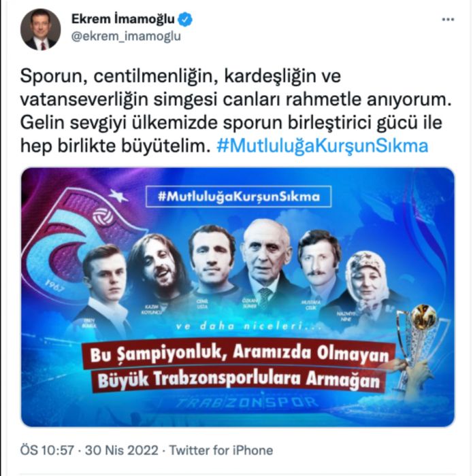473x476 pixels.
Task: Click the round profile avatar photo
Action: (x=40, y=29)
